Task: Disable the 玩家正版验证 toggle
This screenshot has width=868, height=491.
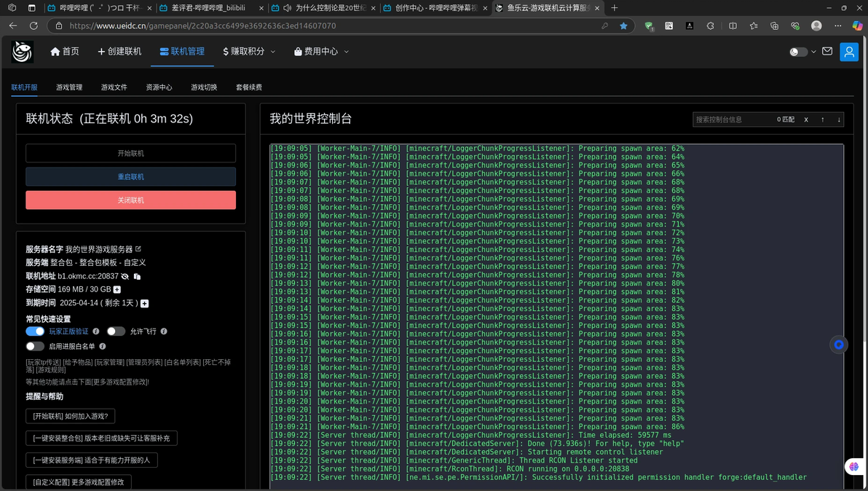Action: coord(35,331)
